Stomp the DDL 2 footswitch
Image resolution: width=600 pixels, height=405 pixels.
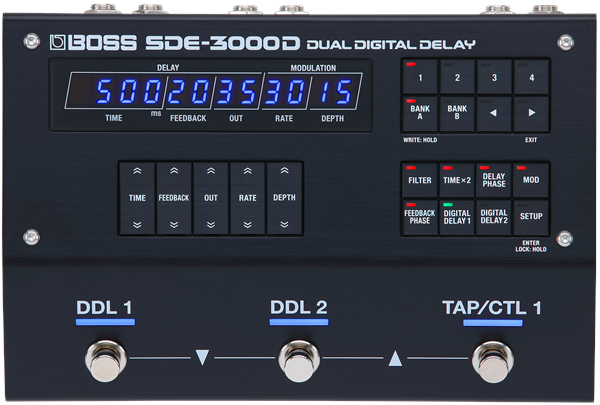coord(299,361)
